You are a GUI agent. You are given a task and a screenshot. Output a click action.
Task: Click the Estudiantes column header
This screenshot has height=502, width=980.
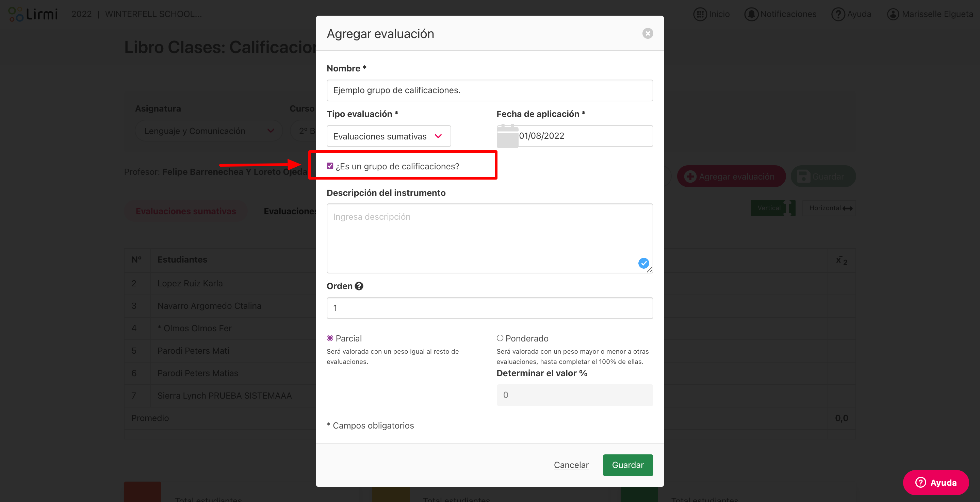(x=182, y=260)
